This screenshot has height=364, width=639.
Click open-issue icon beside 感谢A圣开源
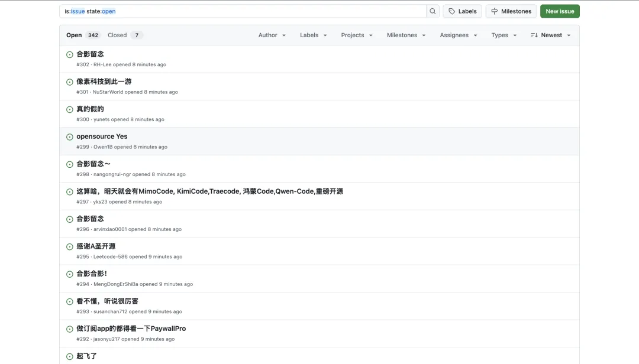coord(70,247)
